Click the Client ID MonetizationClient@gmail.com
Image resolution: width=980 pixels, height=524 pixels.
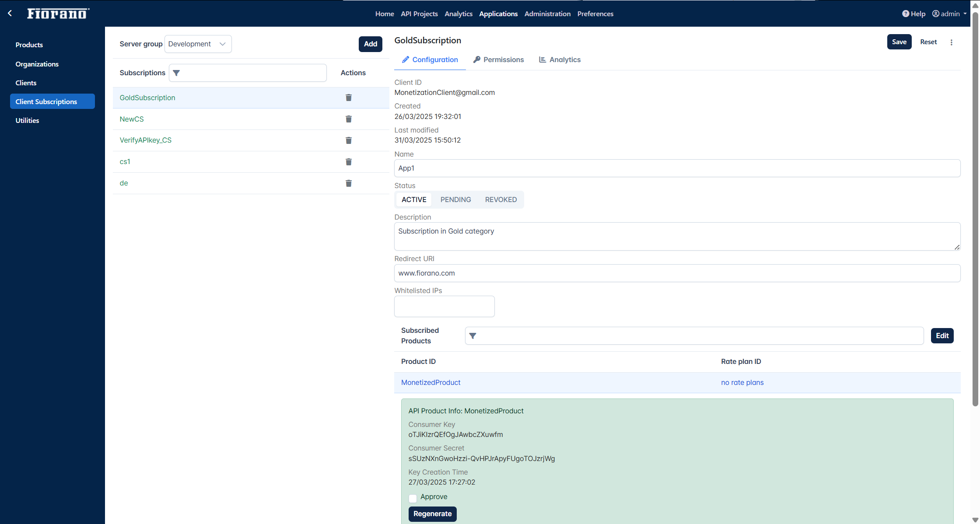coord(444,93)
